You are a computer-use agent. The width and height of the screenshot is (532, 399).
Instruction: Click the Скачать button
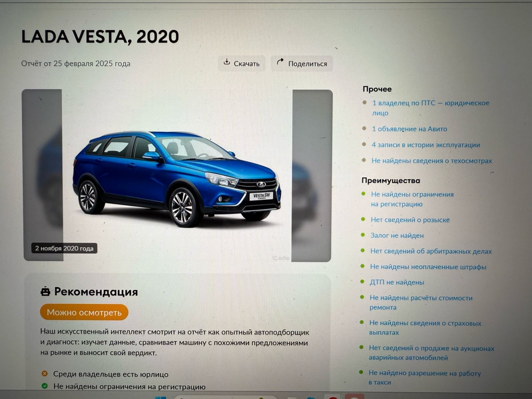(241, 63)
